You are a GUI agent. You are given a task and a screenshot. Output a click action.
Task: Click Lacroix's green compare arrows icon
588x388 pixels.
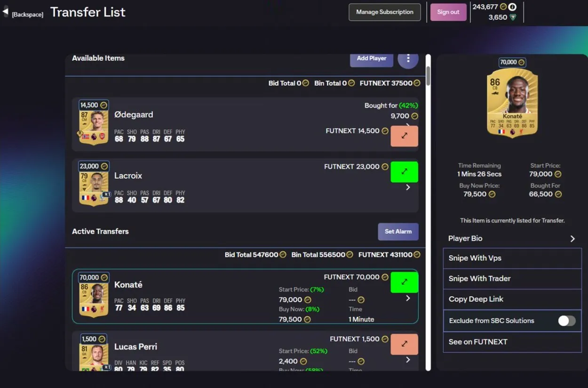404,172
